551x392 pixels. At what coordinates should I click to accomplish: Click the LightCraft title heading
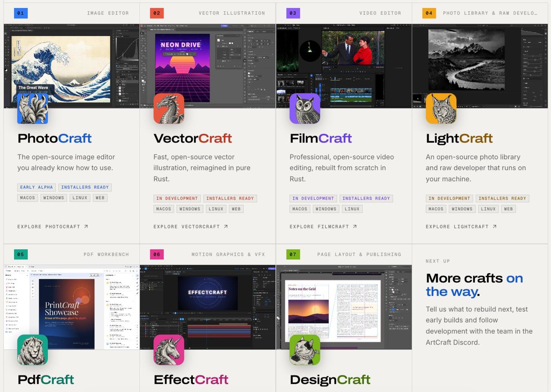click(x=459, y=138)
